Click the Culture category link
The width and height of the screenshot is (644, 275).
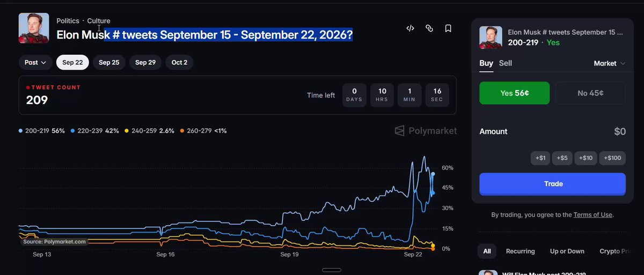click(x=99, y=21)
